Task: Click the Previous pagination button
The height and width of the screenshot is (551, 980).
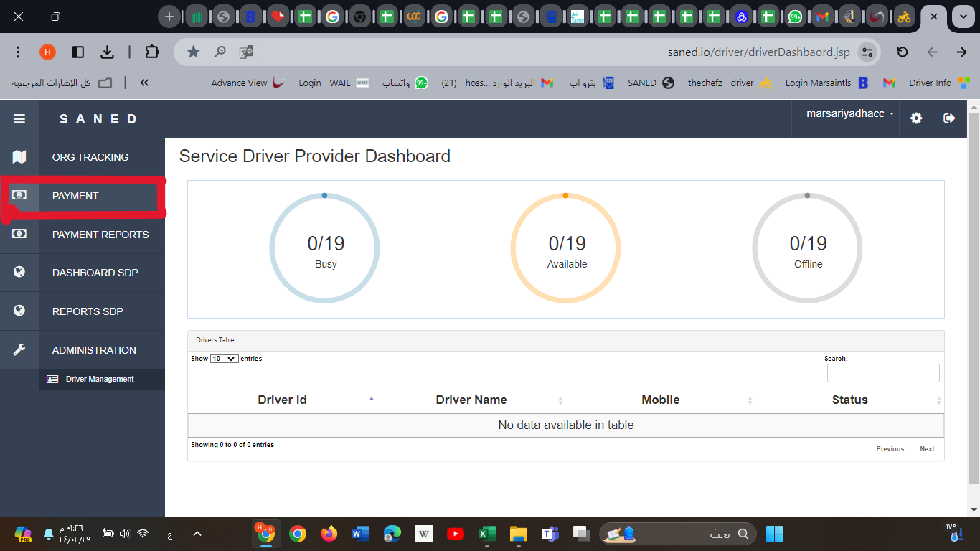Action: (890, 449)
